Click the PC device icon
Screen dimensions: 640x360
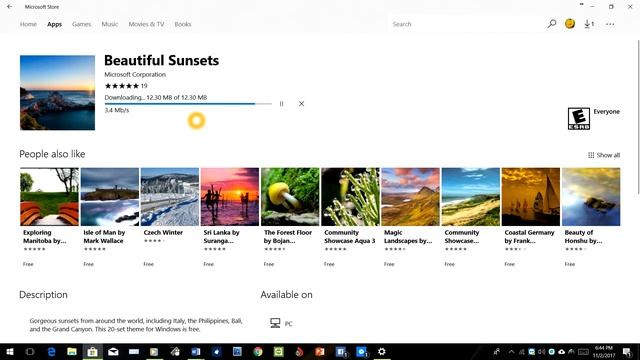click(x=276, y=323)
